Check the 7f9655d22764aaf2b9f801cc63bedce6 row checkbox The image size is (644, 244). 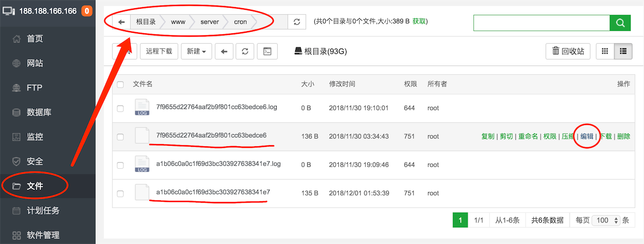click(x=120, y=137)
